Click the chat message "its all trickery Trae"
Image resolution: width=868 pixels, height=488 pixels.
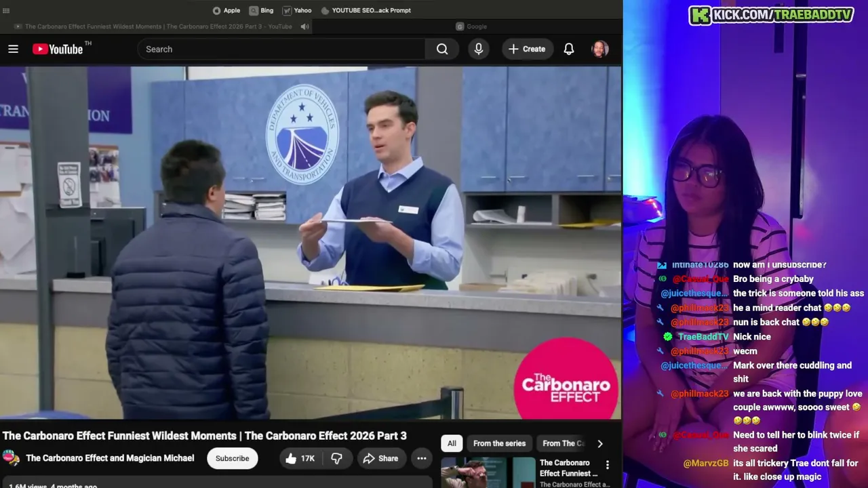point(795,470)
